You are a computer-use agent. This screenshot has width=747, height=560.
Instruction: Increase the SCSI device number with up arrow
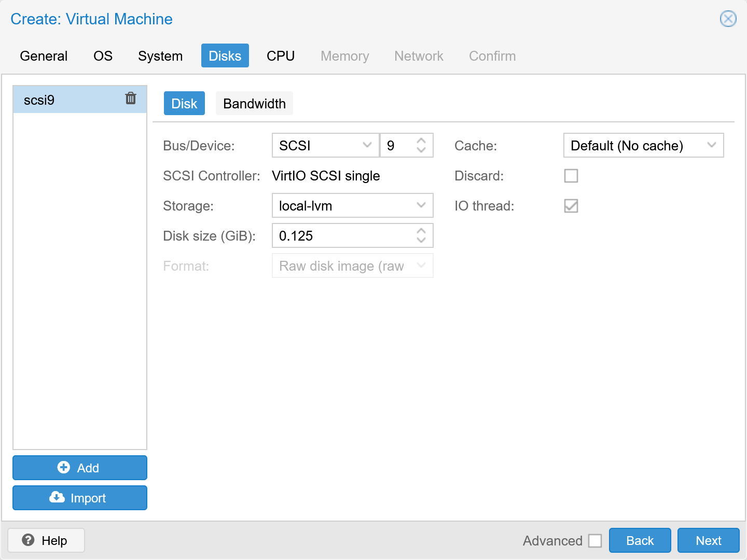pyautogui.click(x=421, y=141)
